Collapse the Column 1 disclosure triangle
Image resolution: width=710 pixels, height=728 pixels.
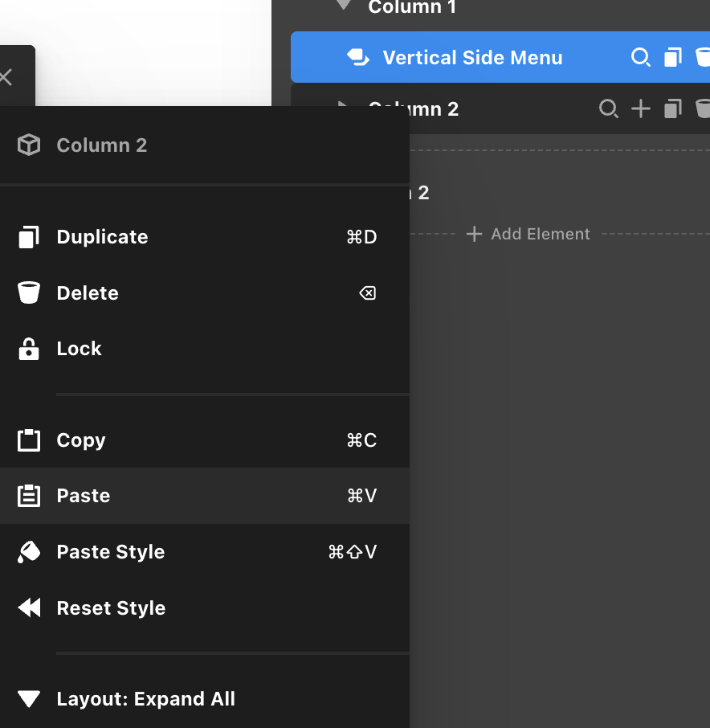[x=345, y=6]
